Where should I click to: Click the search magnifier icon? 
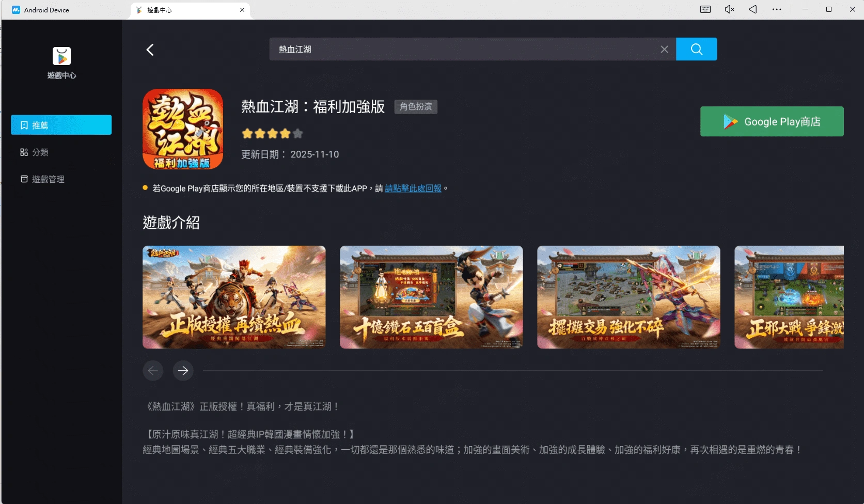pyautogui.click(x=696, y=49)
